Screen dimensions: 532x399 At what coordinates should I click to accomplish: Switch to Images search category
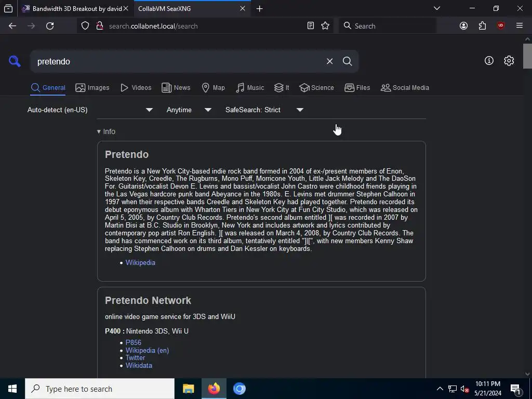[x=92, y=87]
